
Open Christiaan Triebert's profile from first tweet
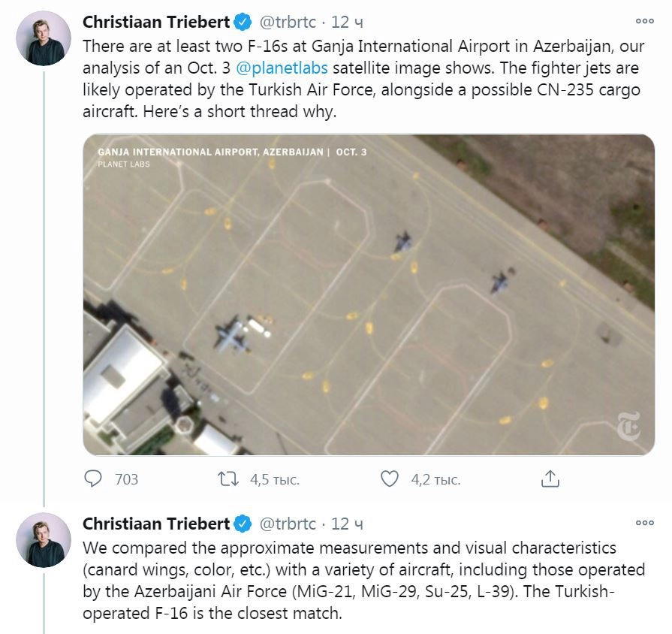(x=155, y=21)
